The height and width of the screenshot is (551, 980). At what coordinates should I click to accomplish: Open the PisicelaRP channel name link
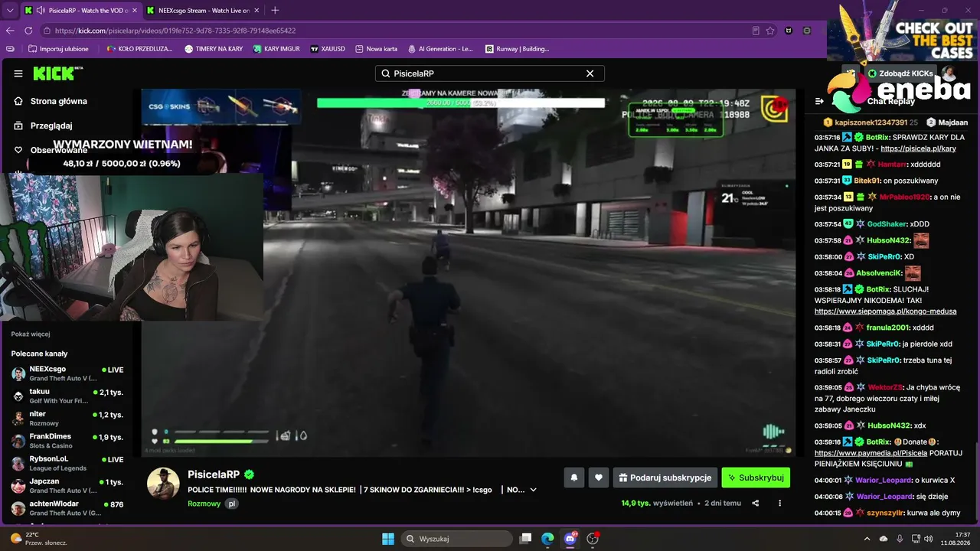click(x=214, y=474)
